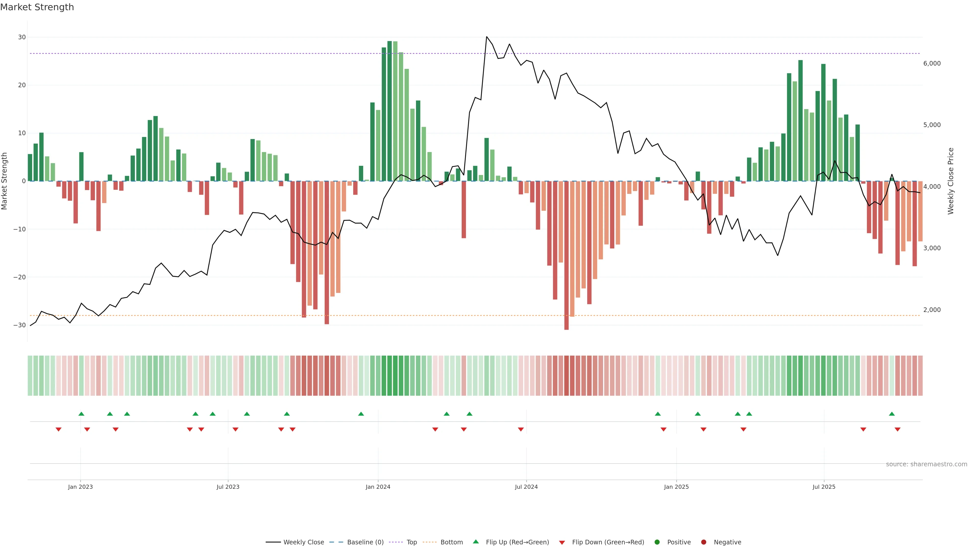
Task: Click the Jul 2025 x-axis label
Action: tap(824, 487)
